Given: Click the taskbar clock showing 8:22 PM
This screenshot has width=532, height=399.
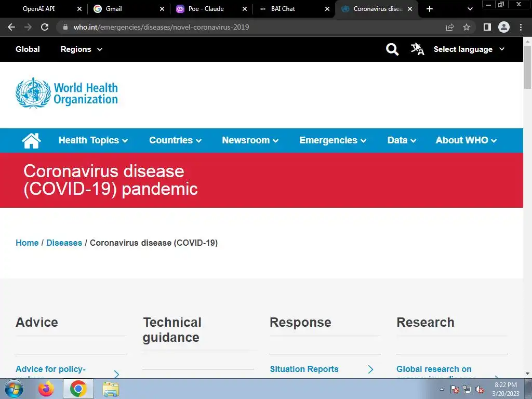Looking at the screenshot, I should coord(506,389).
